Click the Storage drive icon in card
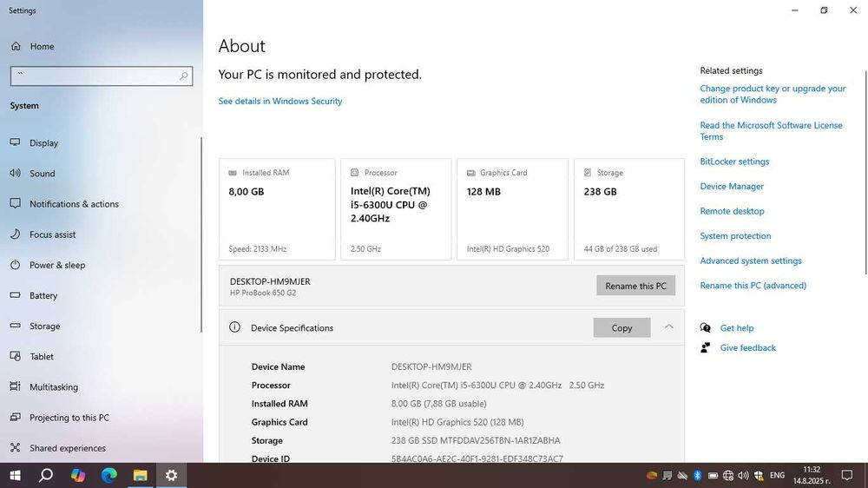The width and height of the screenshot is (868, 488). click(588, 173)
